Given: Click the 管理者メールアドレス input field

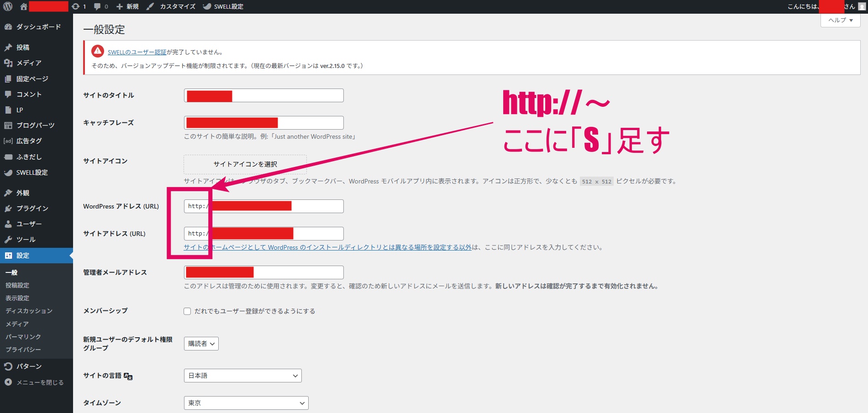Looking at the screenshot, I should pyautogui.click(x=263, y=272).
